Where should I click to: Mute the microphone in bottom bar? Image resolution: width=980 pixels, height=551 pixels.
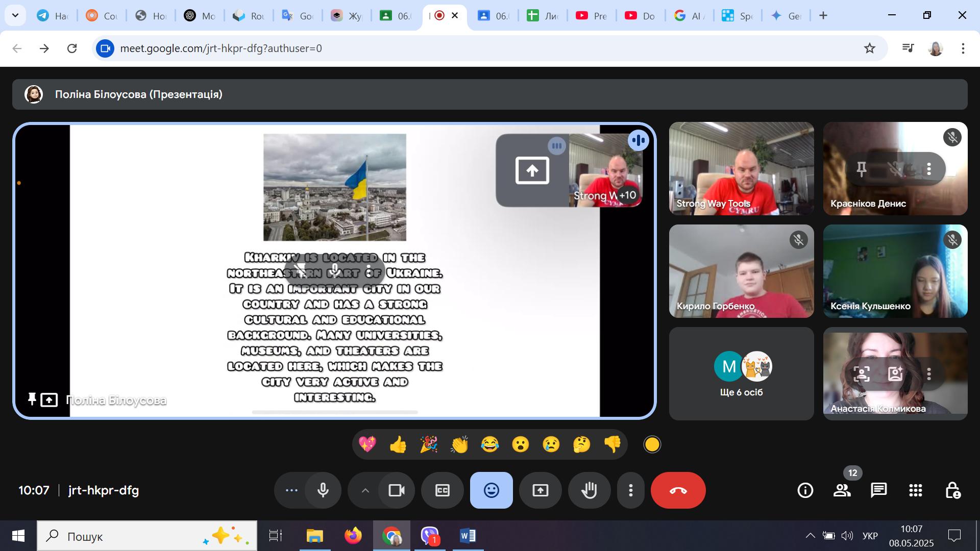(323, 490)
